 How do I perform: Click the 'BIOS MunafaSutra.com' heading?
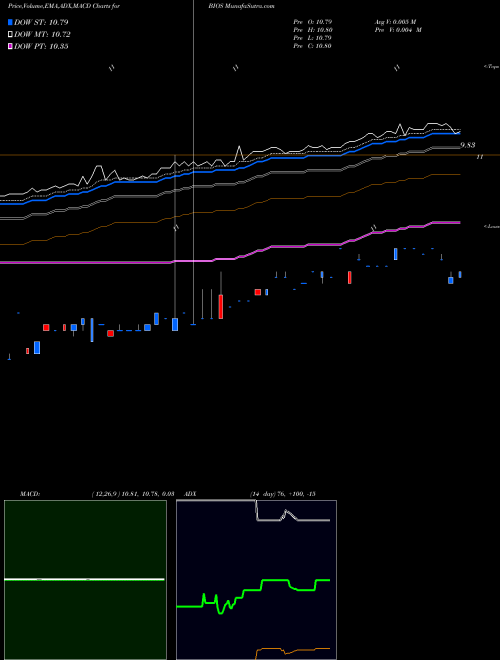click(x=244, y=7)
